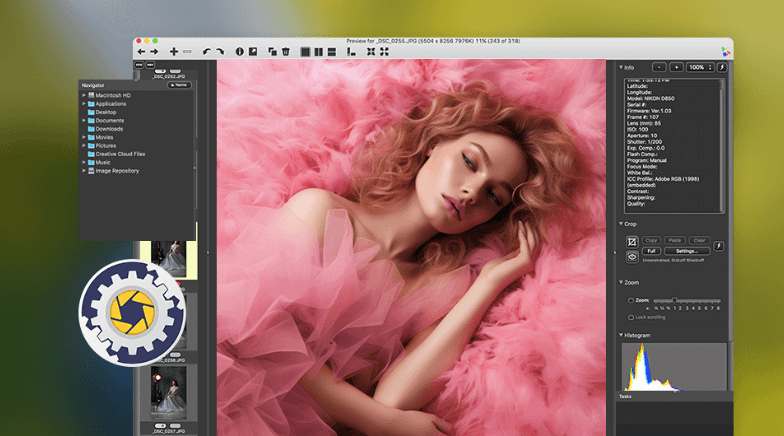Click the plus icon in the toolbar
Screen dimensions: 784x436
[173, 51]
